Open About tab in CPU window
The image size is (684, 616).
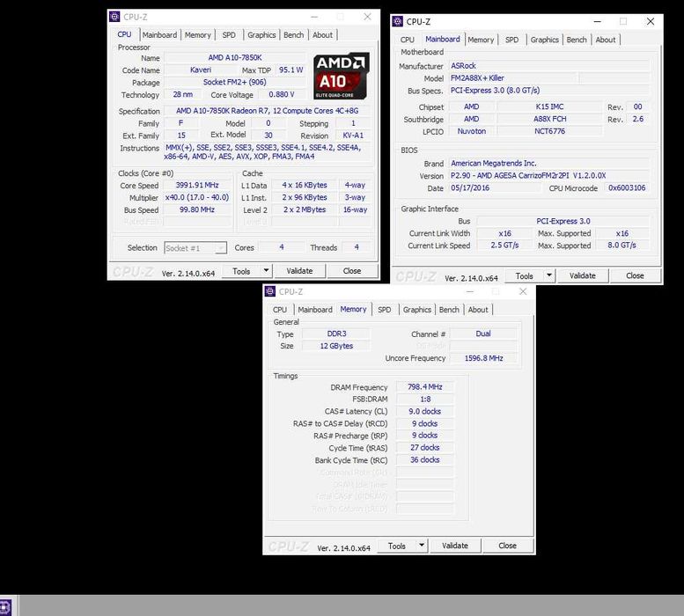coord(322,35)
